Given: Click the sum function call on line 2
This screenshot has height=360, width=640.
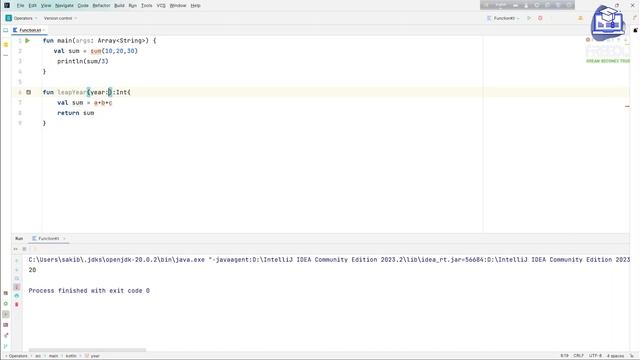Looking at the screenshot, I should [x=96, y=51].
